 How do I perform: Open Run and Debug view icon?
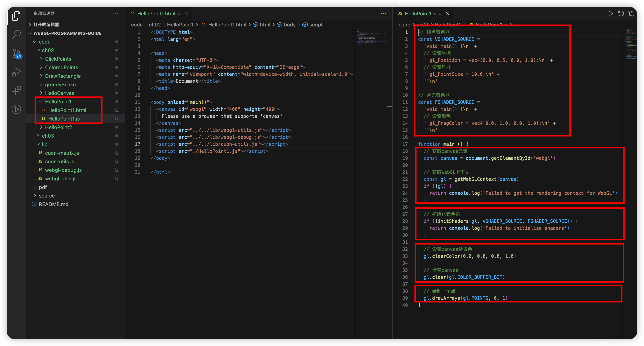point(16,72)
